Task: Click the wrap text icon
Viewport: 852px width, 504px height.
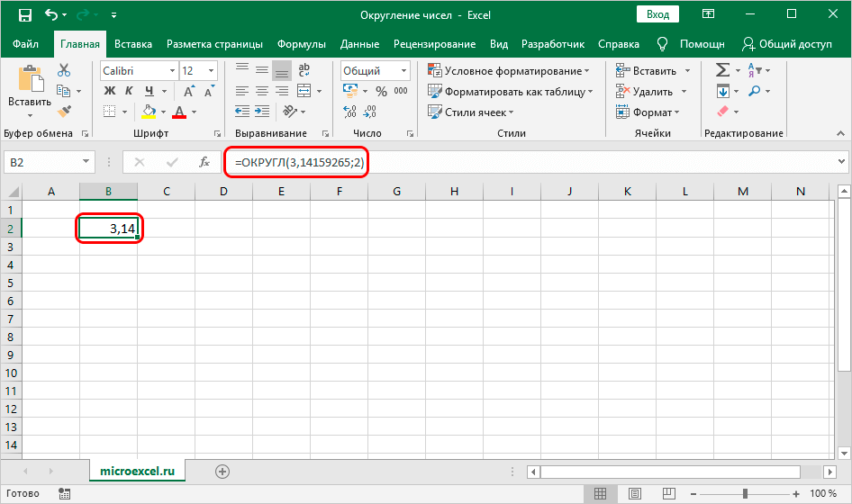Action: click(304, 70)
